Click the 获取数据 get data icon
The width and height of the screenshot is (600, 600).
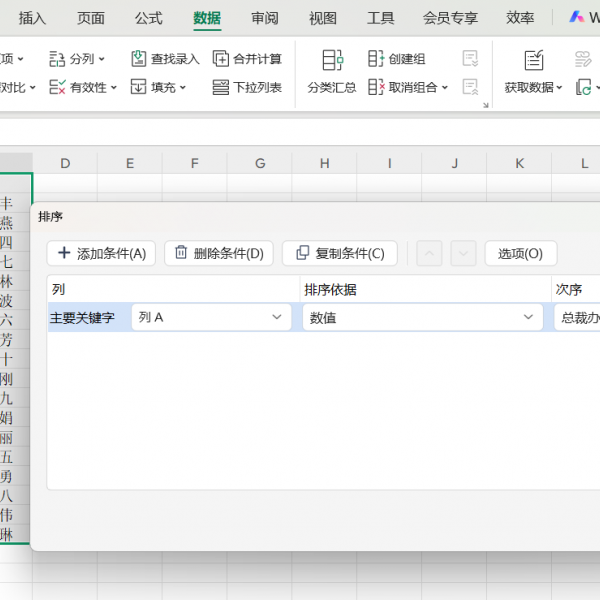(534, 60)
